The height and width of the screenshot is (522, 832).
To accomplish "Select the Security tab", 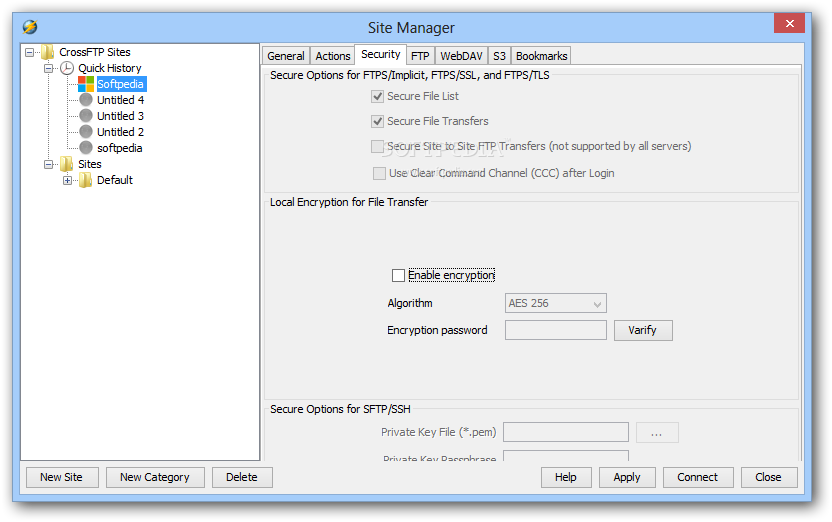I will coord(380,54).
